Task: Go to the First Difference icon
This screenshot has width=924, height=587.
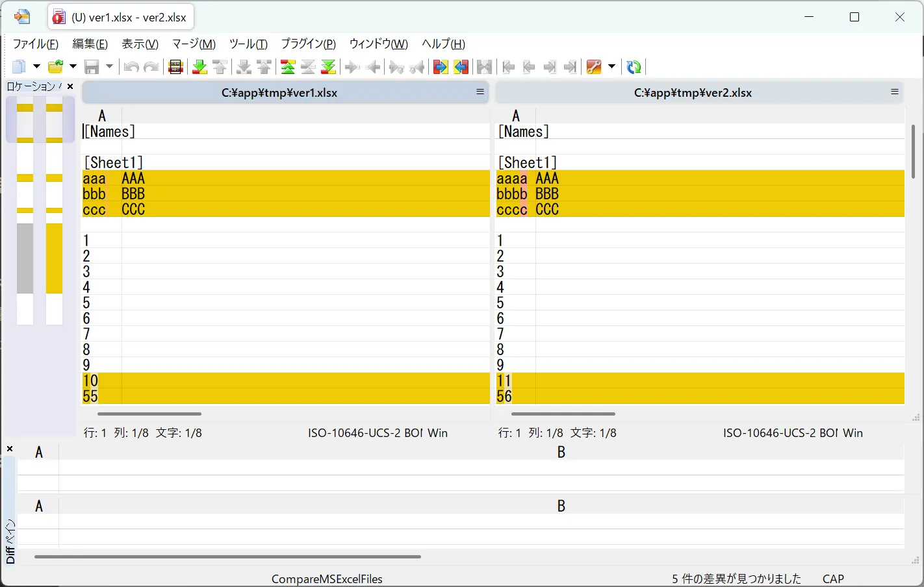Action: pyautogui.click(x=288, y=67)
